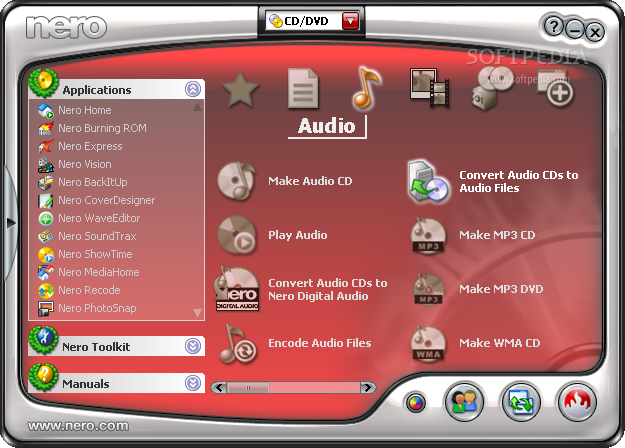Click the Make WMA CD icon
This screenshot has height=448, width=625.
point(428,344)
